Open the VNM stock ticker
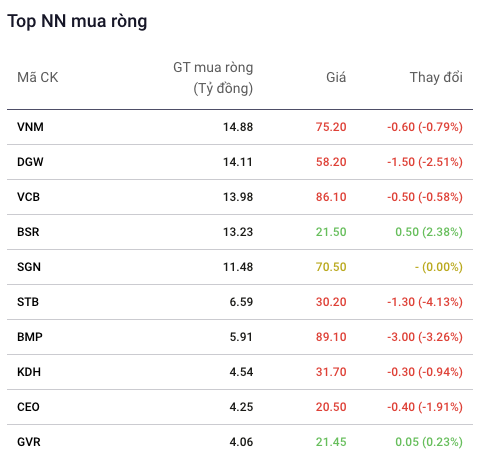This screenshot has width=479, height=461. coord(30,127)
